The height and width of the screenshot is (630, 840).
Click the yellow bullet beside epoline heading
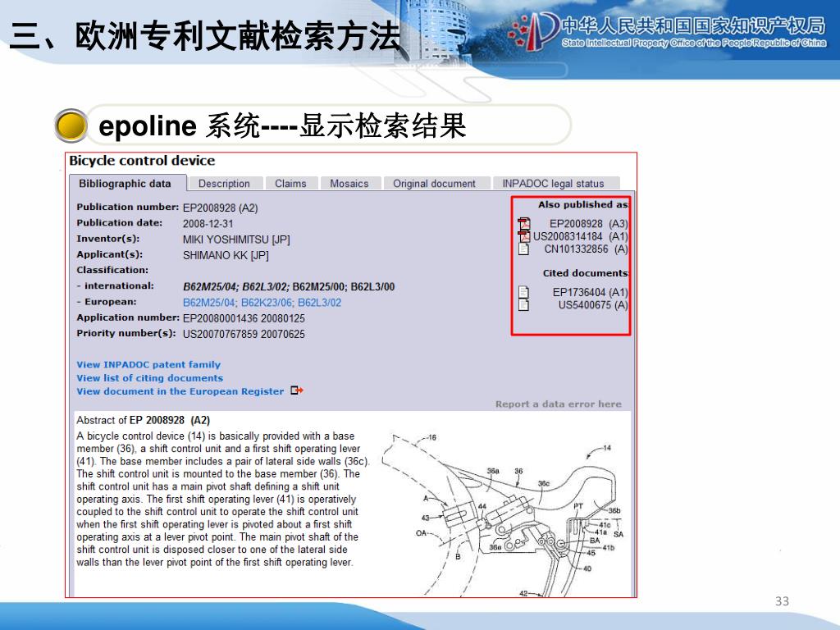coord(71,126)
